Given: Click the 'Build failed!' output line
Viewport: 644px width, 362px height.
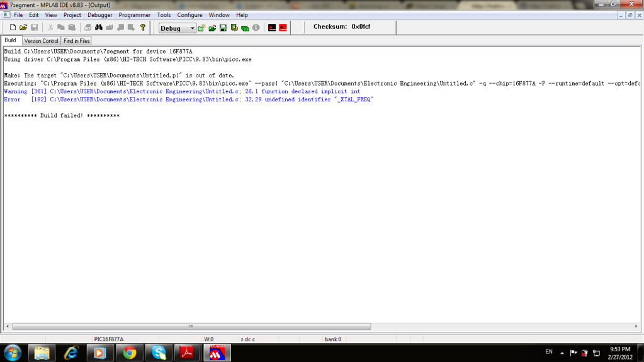Looking at the screenshot, I should [x=62, y=115].
